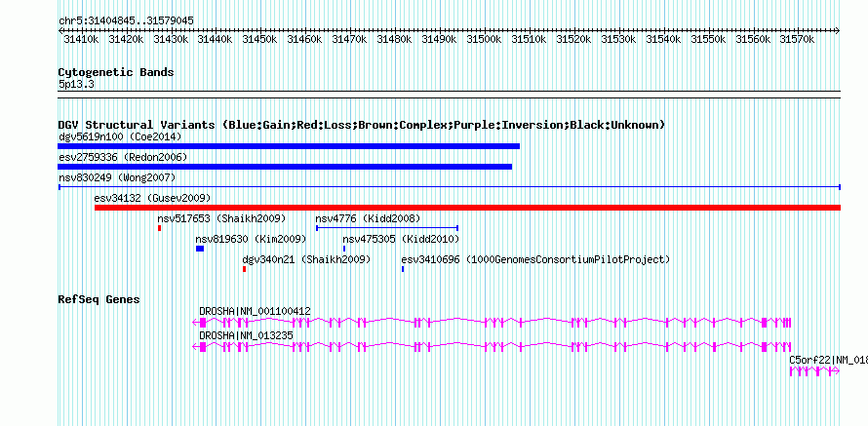The height and width of the screenshot is (426, 868).
Task: Click the nsv819630 (Kim2009) blue block
Action: (200, 249)
